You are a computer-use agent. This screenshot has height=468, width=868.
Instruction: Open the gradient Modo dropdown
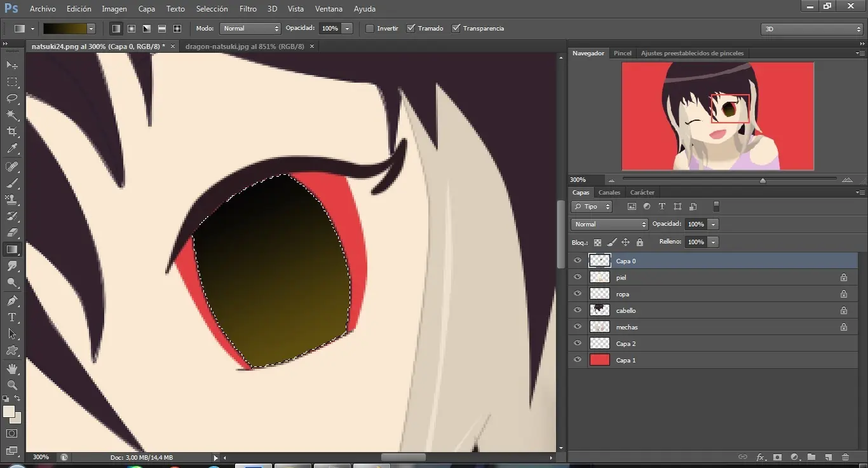coord(250,29)
